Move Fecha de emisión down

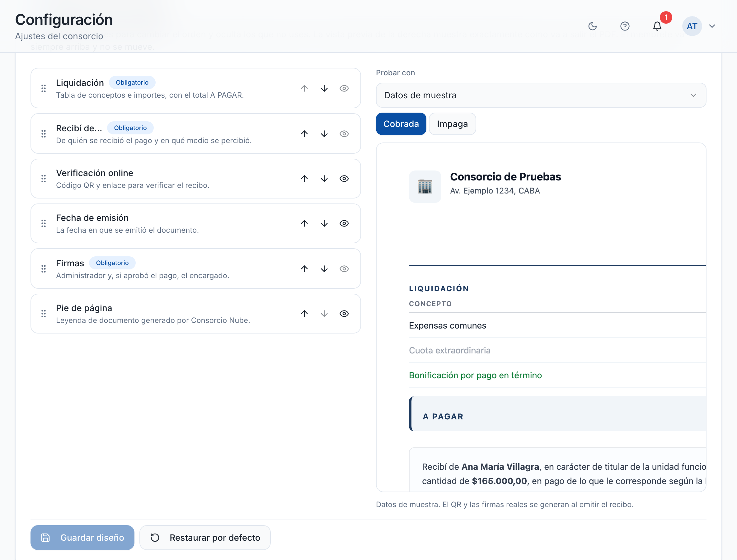point(324,223)
